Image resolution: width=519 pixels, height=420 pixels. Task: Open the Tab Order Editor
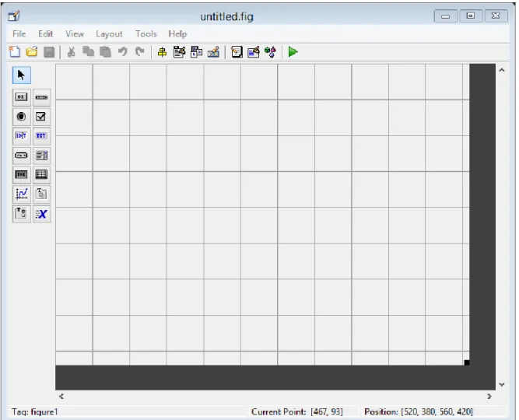(196, 52)
